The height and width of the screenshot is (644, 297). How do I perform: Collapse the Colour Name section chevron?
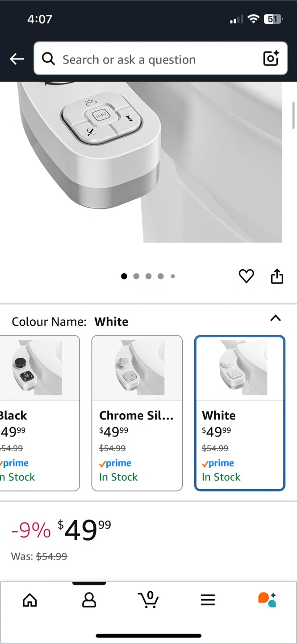(x=276, y=318)
